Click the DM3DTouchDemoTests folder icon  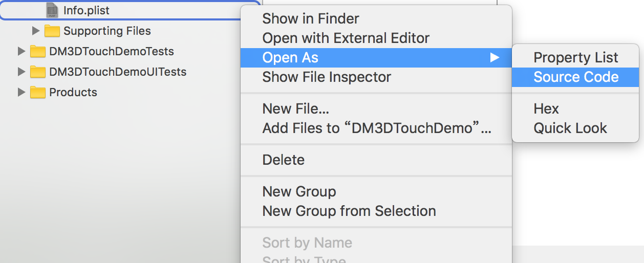click(38, 52)
